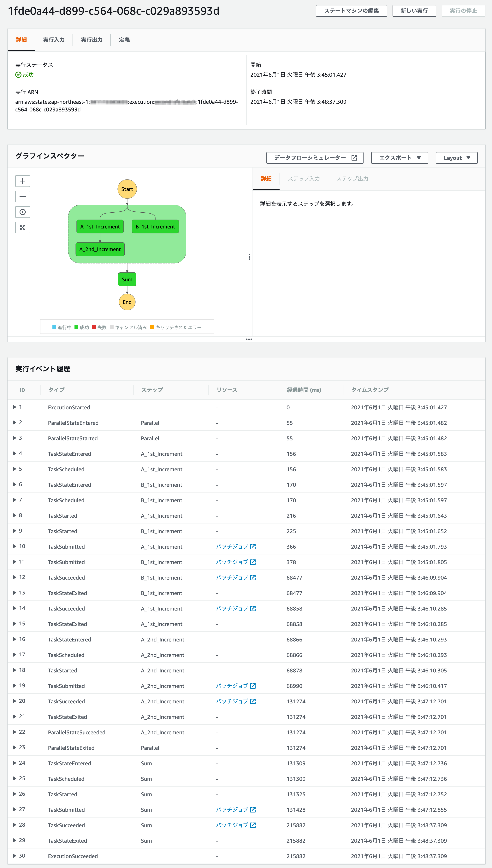This screenshot has width=492, height=868.
Task: Click the 新しい実行 button
Action: point(414,11)
